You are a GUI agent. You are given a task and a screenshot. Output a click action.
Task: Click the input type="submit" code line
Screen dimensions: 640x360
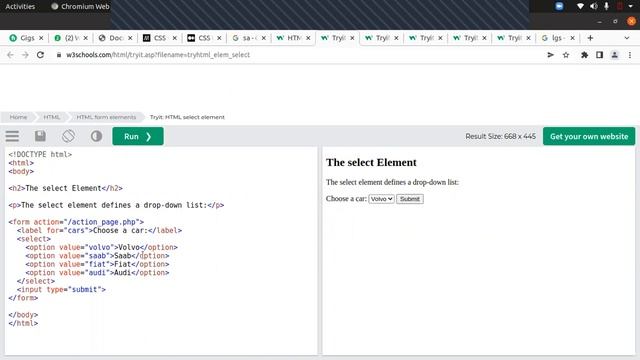[61, 289]
